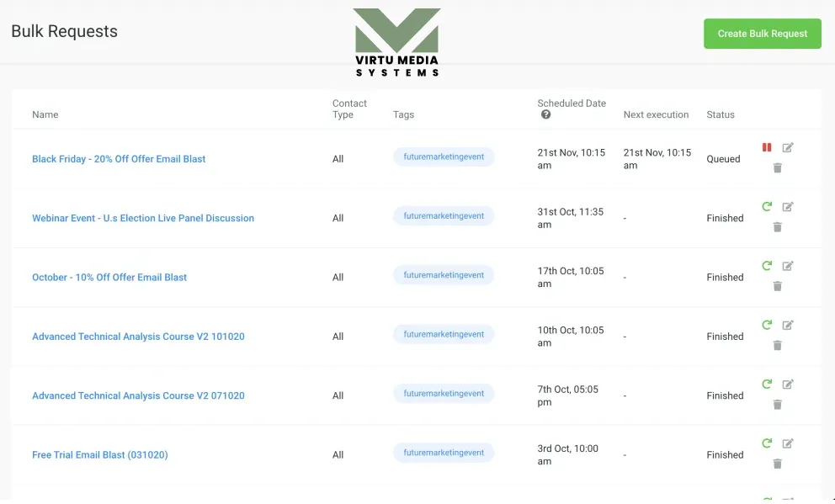Edit the October 10% Off Offer blast
The width and height of the screenshot is (835, 504).
pos(788,266)
